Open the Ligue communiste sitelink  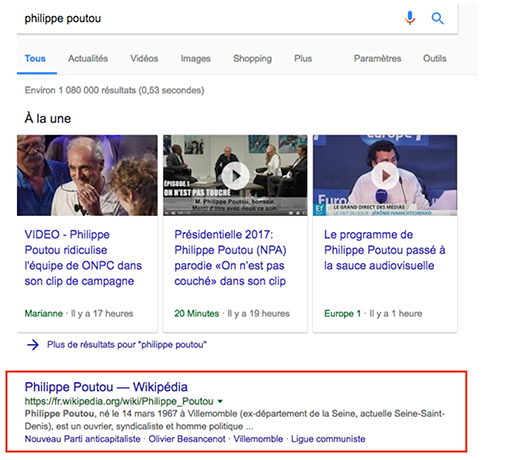[x=328, y=439]
